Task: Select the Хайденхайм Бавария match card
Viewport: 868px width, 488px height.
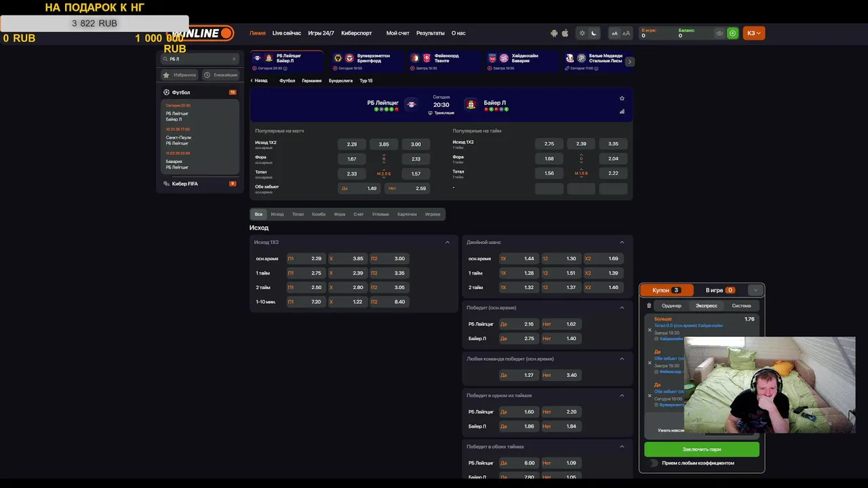Action: 521,62
